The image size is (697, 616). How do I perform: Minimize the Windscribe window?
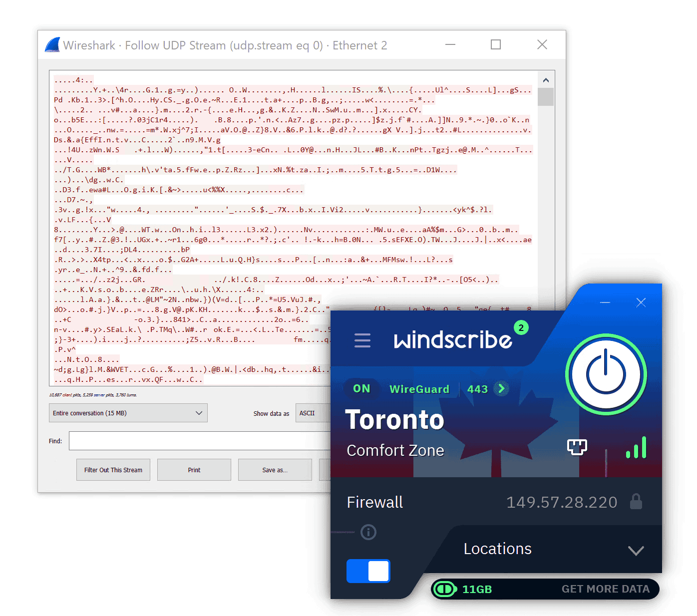[605, 303]
